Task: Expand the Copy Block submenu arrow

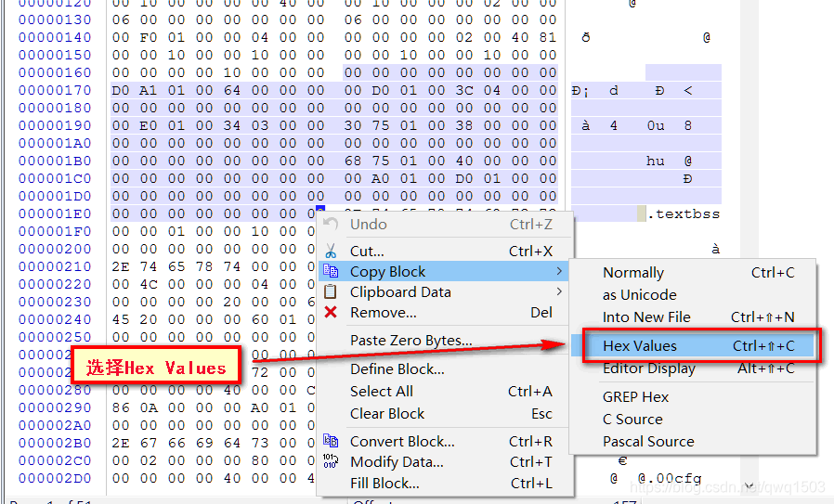Action: [559, 271]
